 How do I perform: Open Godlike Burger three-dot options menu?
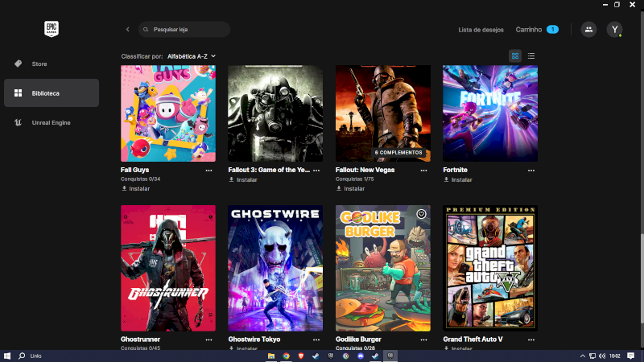(423, 339)
